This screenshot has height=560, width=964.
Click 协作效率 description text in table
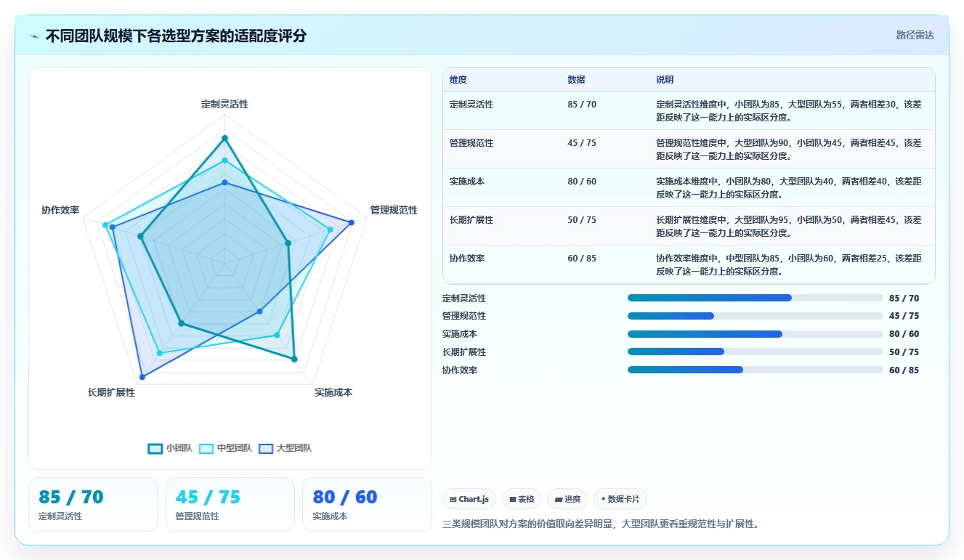(x=789, y=264)
